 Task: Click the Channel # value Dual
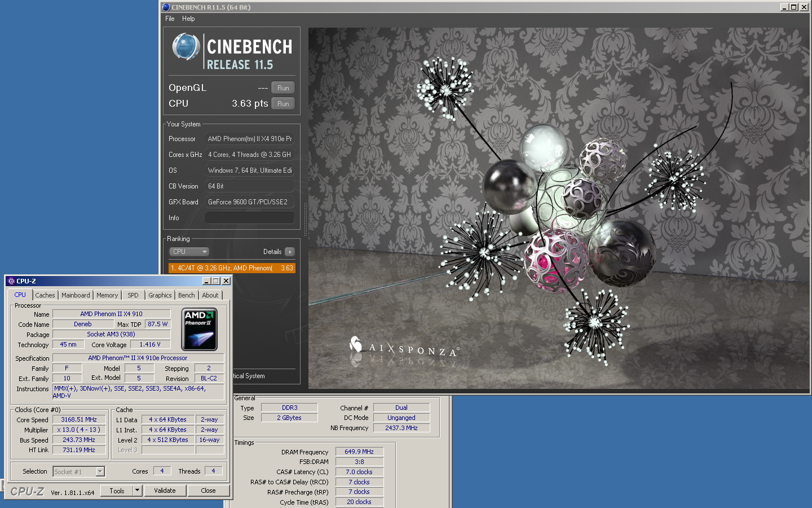(401, 408)
